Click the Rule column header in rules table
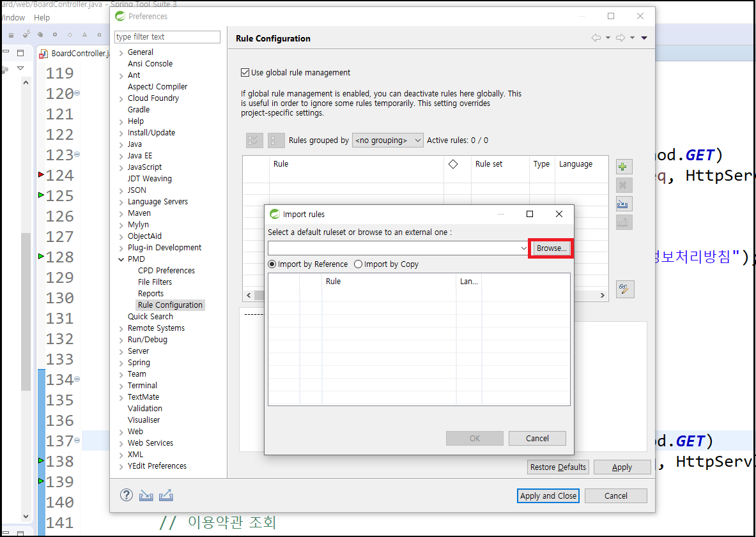The height and width of the screenshot is (537, 756). point(357,164)
